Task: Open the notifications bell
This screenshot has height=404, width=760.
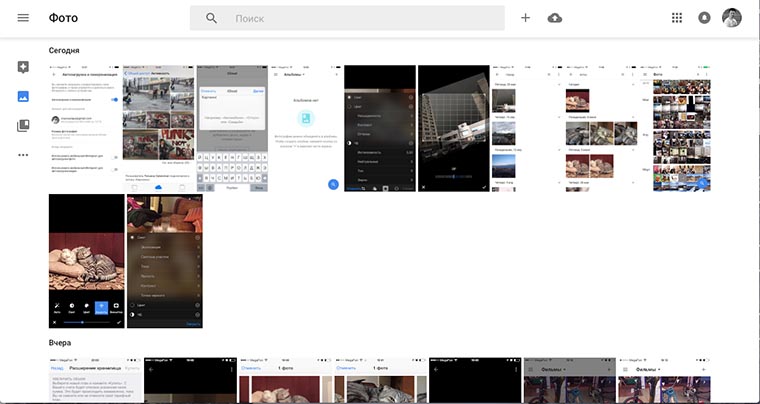Action: click(705, 18)
